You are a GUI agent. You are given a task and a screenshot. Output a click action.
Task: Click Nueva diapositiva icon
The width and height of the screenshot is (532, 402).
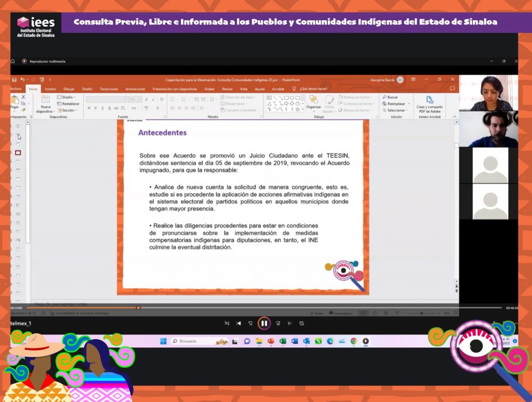[44, 104]
